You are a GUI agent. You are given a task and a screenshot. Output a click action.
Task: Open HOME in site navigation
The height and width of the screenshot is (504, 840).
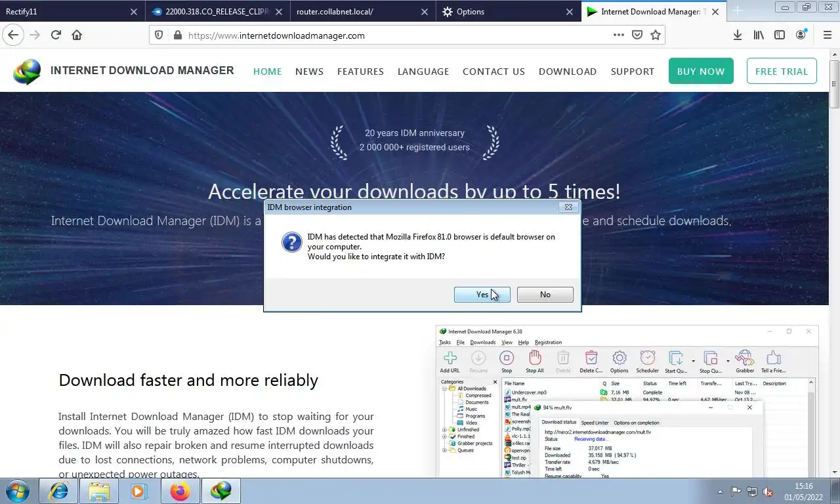point(267,72)
